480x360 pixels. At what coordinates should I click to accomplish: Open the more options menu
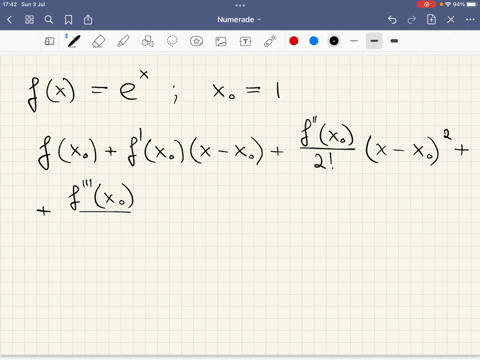[x=470, y=20]
